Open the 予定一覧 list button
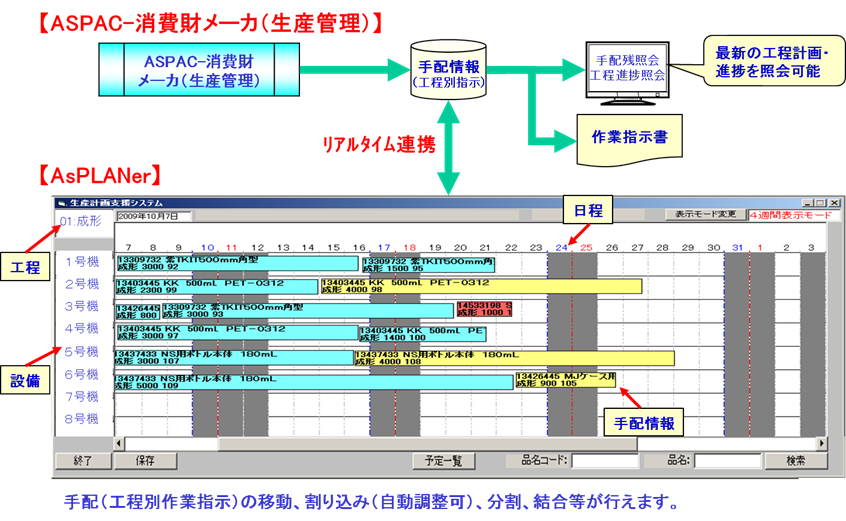The image size is (846, 521). (444, 461)
